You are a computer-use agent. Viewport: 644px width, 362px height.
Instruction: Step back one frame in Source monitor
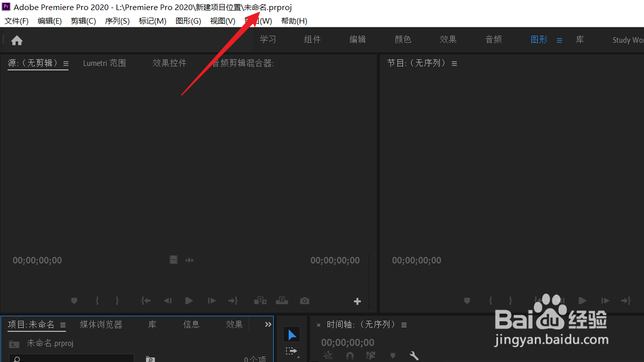pos(168,301)
